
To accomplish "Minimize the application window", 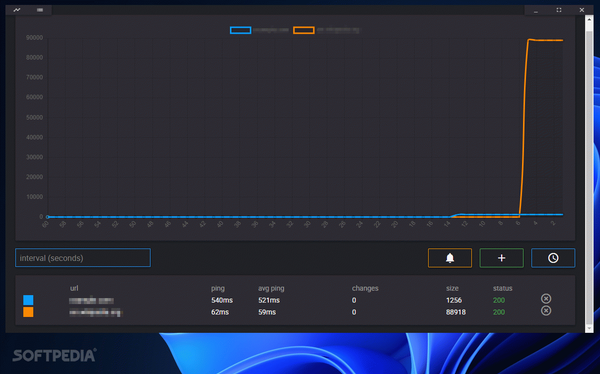I will 536,10.
